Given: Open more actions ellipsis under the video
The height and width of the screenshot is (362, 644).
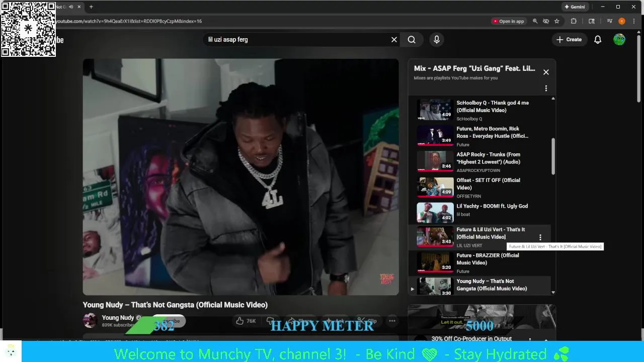Looking at the screenshot, I should (x=392, y=321).
